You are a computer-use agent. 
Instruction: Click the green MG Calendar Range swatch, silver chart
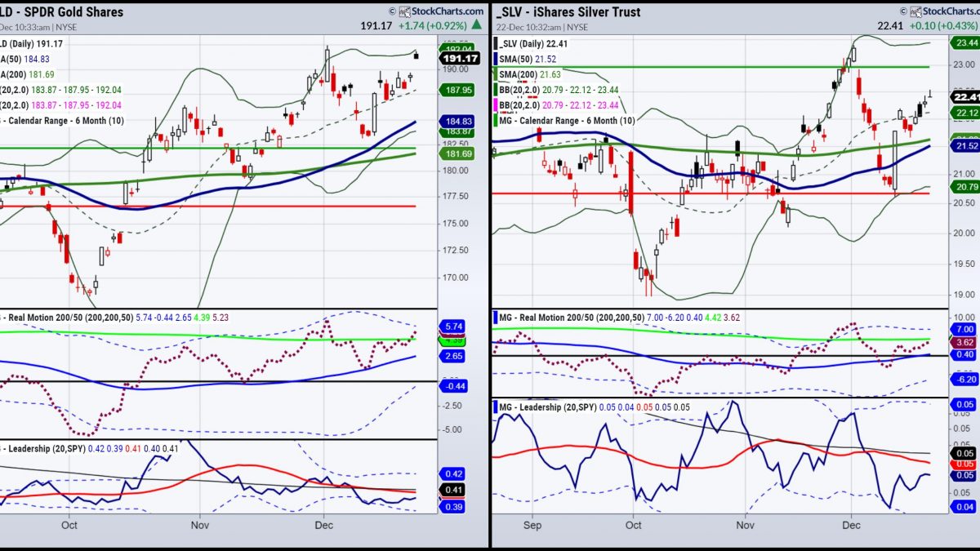point(497,121)
